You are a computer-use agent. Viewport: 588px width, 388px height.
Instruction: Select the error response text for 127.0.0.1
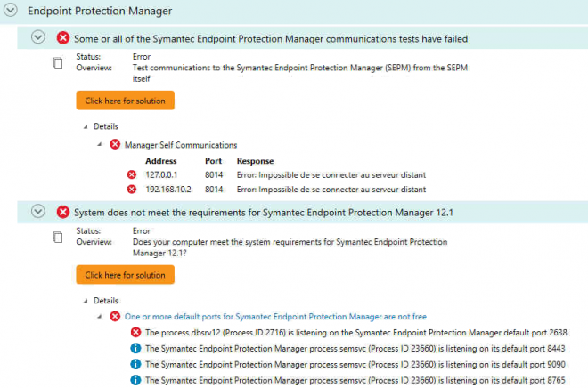pos(331,175)
